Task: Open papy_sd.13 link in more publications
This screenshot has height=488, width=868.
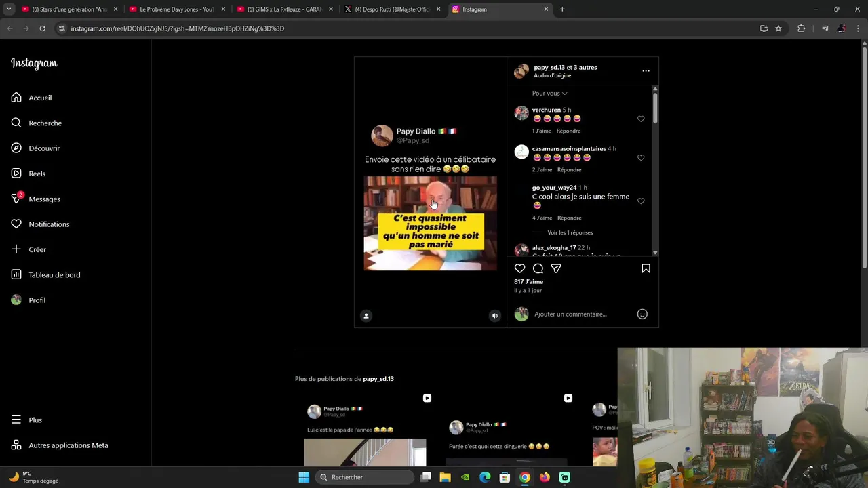Action: click(x=378, y=379)
